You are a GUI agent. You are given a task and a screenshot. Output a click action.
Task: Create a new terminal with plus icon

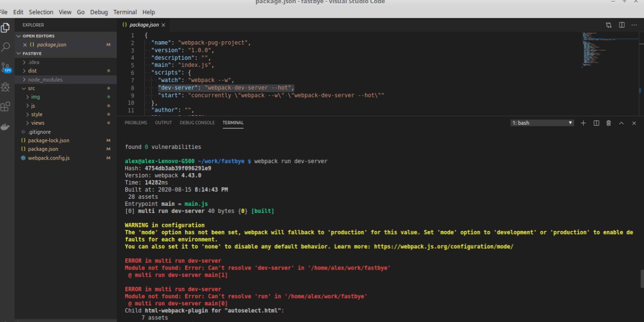pyautogui.click(x=584, y=123)
